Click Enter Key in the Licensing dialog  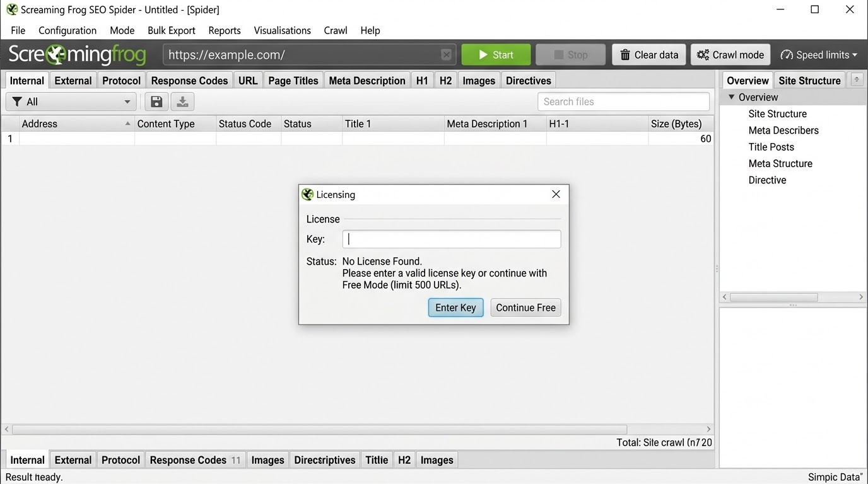point(455,308)
